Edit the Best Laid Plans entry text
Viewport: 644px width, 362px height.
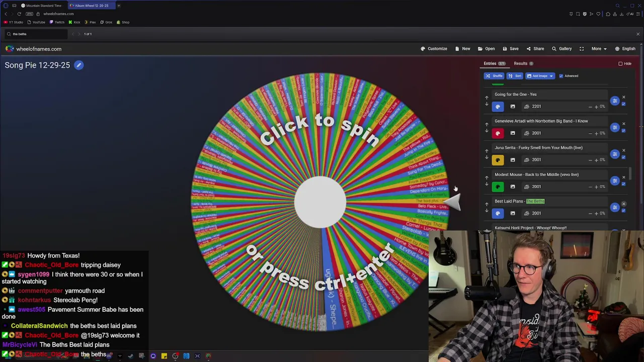pyautogui.click(x=550, y=201)
